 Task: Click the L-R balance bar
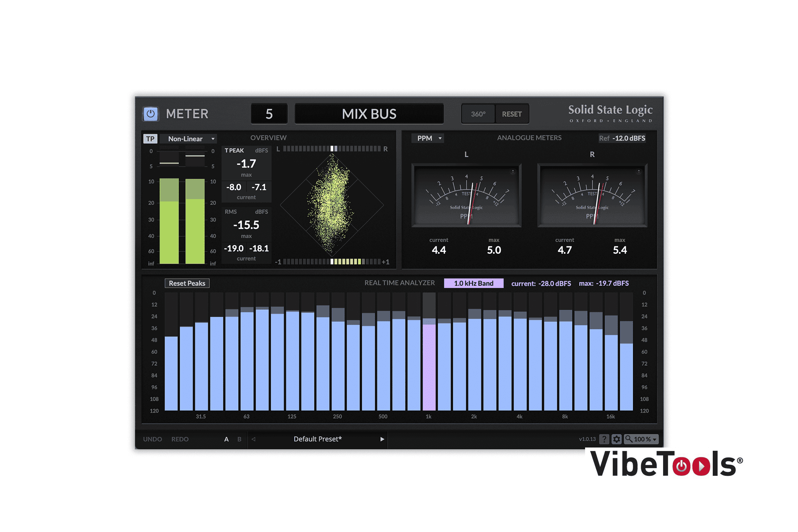coord(332,149)
